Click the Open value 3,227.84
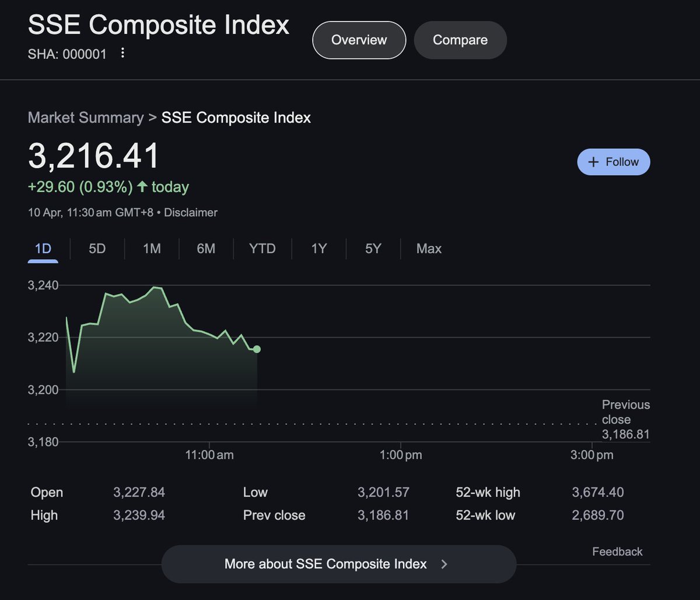This screenshot has width=700, height=600. coord(139,492)
